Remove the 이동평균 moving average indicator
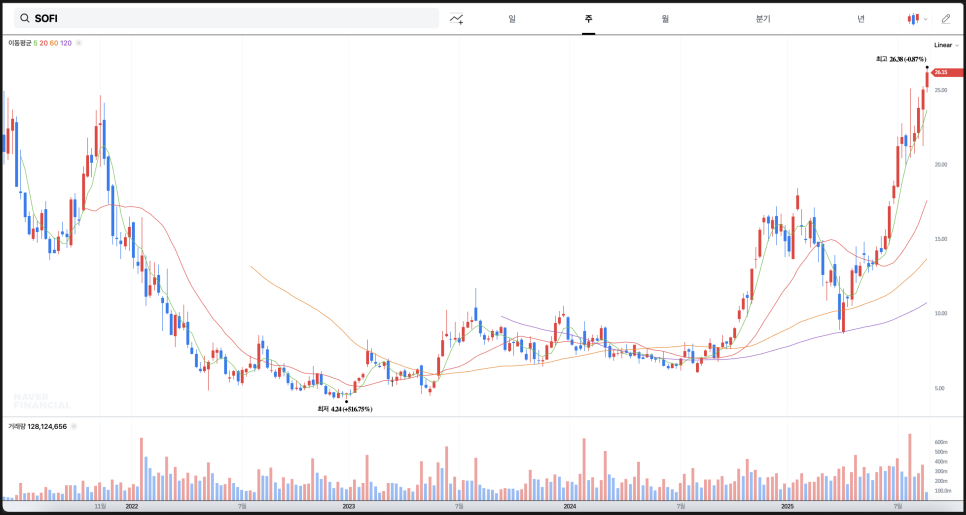 tap(79, 43)
